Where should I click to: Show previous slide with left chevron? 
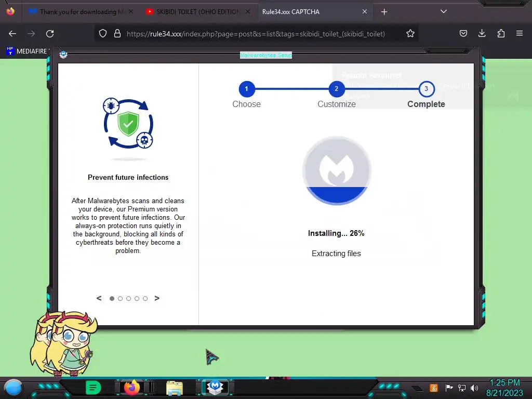[99, 298]
